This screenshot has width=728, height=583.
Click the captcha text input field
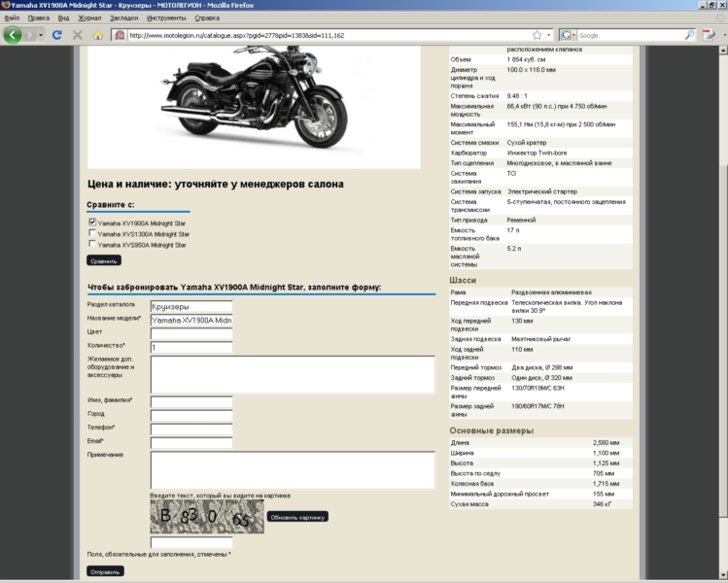tap(191, 542)
